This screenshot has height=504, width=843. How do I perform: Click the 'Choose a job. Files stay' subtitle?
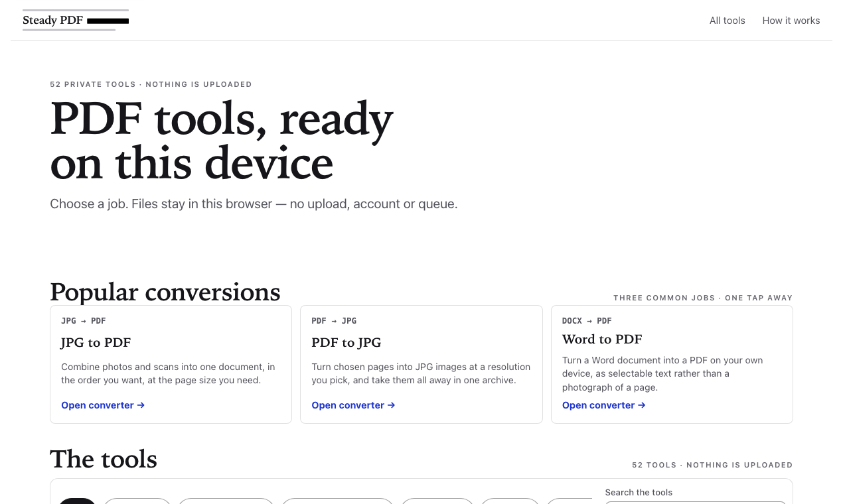click(254, 204)
